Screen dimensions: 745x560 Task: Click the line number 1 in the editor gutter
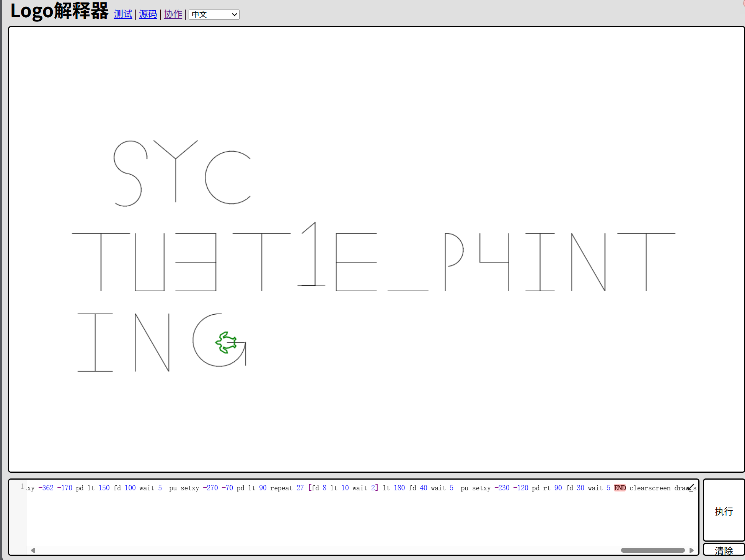point(22,487)
